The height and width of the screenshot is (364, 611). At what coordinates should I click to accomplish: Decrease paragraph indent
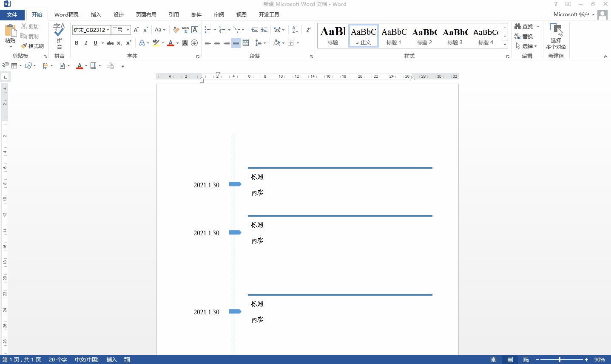[x=255, y=30]
